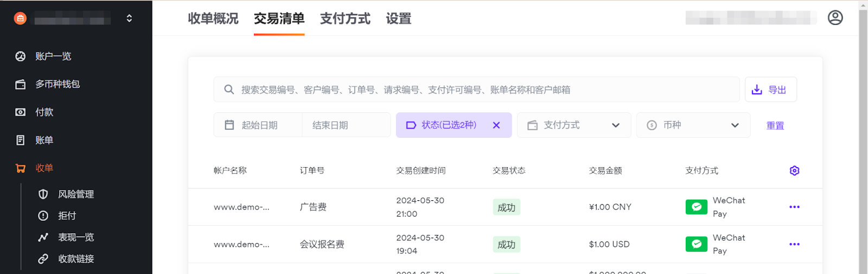This screenshot has height=274, width=868.
Task: Open 拒付 in the sidebar
Action: pos(67,216)
